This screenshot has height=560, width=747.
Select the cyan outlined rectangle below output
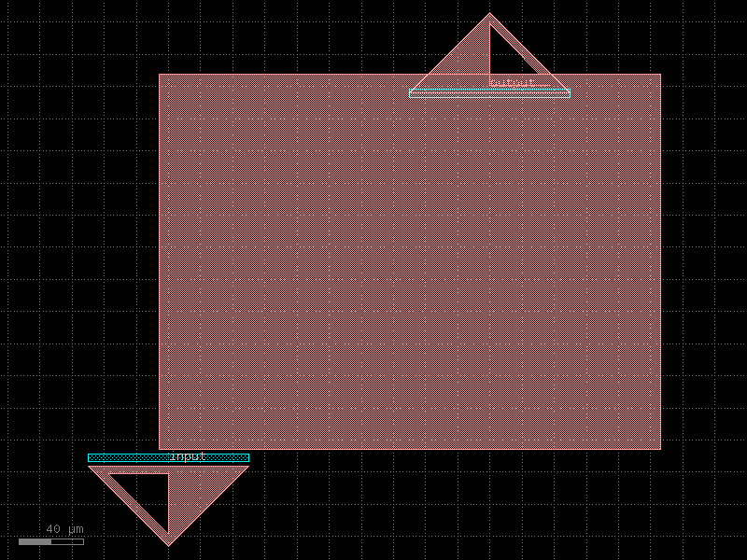(489, 93)
